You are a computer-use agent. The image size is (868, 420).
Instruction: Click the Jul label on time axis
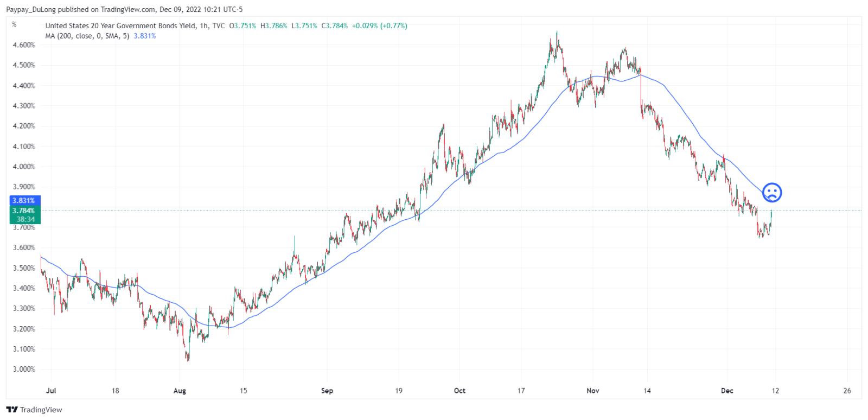tap(51, 391)
